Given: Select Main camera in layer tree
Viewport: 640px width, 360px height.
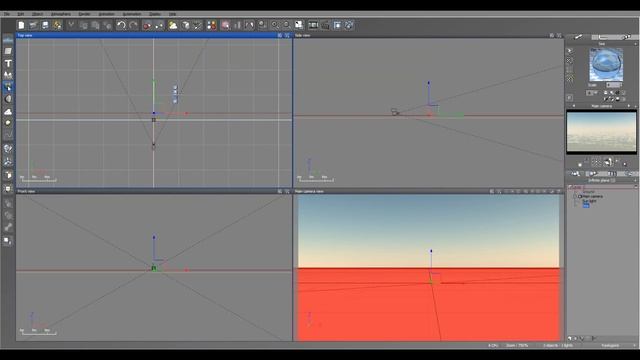Looking at the screenshot, I should 593,196.
